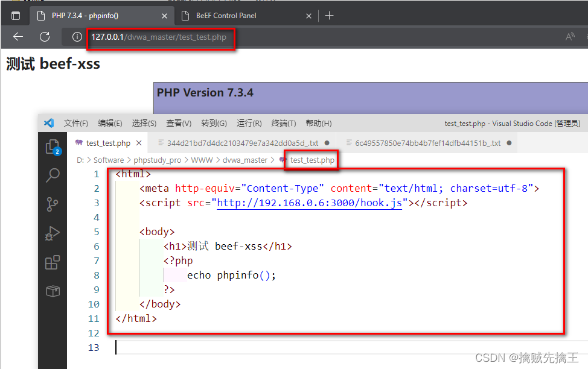Open the test_test.php breadcrumb
Viewport: 588px width, 369px height.
(312, 160)
